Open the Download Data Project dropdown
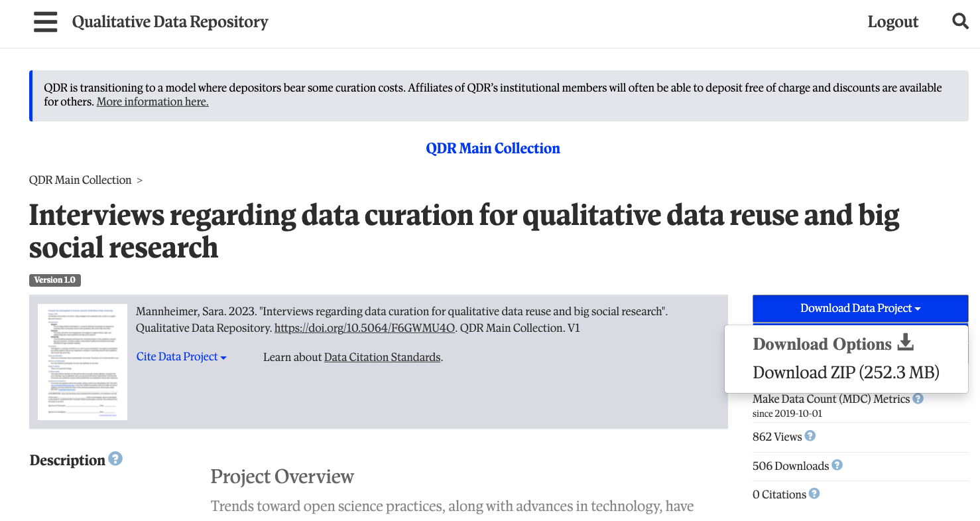 tap(859, 308)
